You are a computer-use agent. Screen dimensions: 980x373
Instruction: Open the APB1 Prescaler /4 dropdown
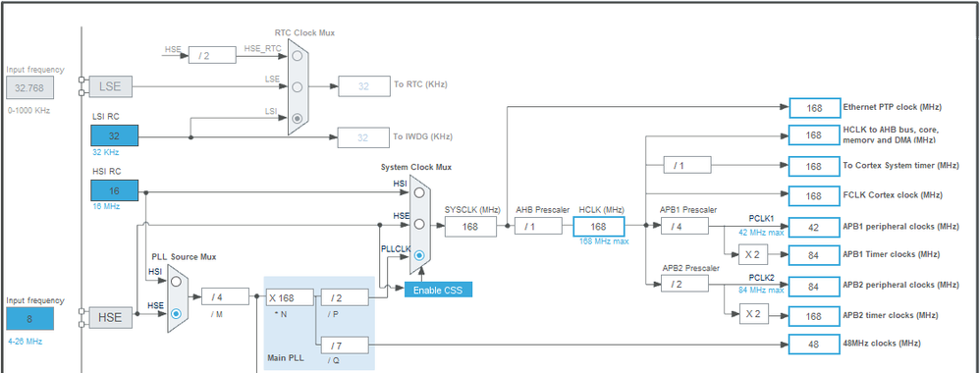coord(684,226)
